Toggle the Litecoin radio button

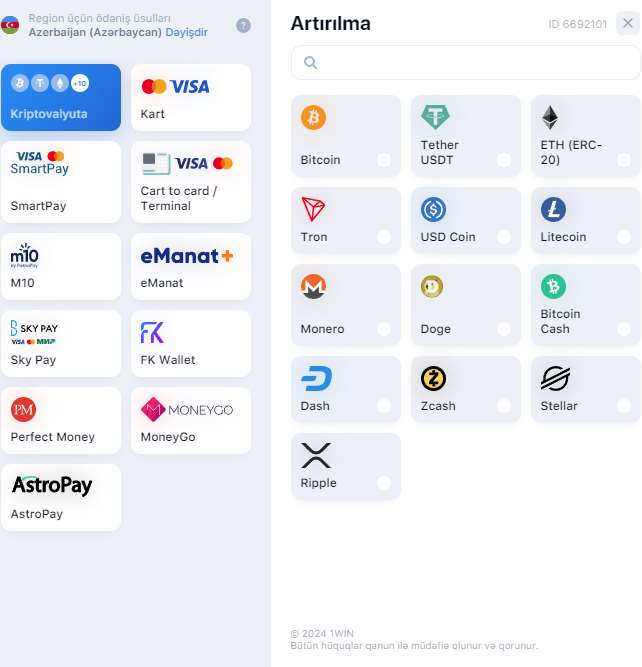coord(624,237)
